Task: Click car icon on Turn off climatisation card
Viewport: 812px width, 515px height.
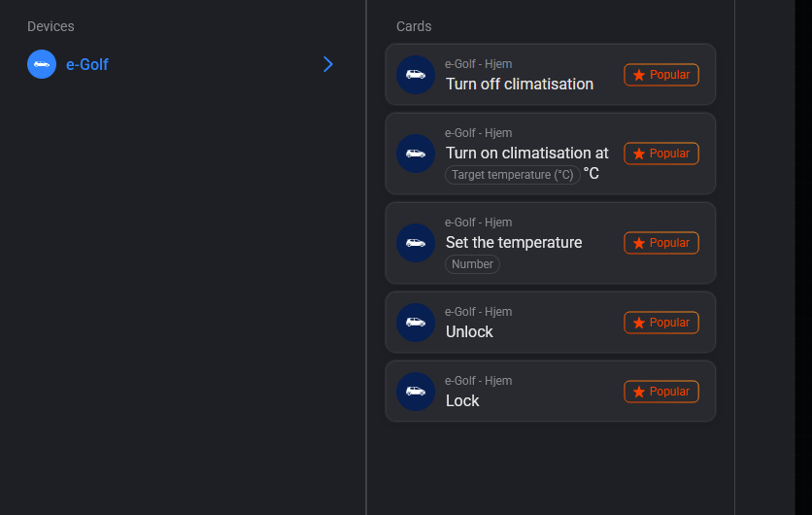Action: (416, 75)
